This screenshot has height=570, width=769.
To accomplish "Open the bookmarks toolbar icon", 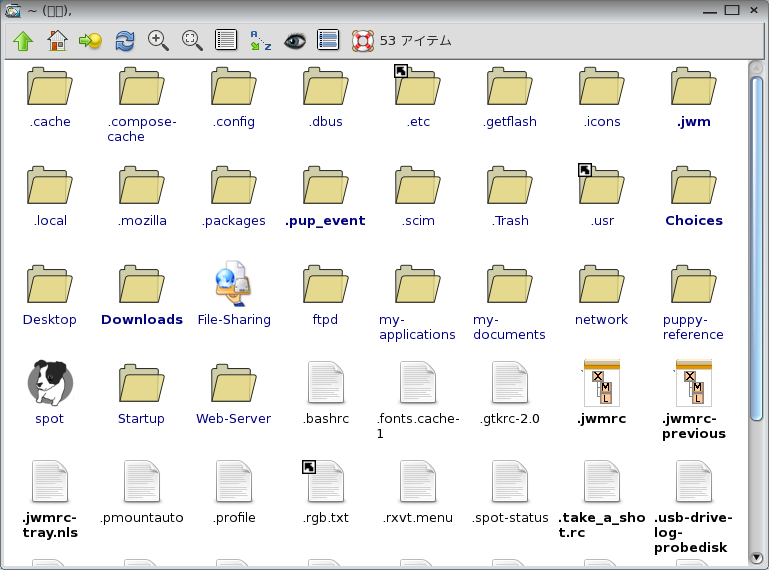I will (x=90, y=41).
